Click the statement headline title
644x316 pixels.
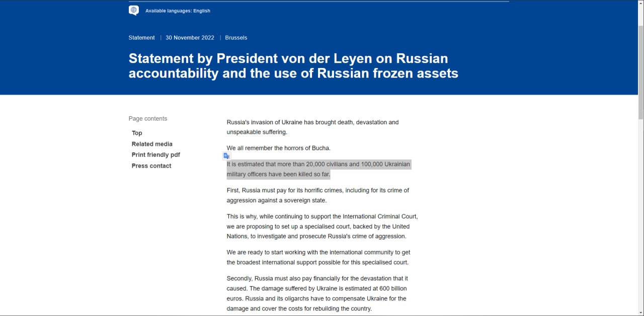(x=293, y=65)
